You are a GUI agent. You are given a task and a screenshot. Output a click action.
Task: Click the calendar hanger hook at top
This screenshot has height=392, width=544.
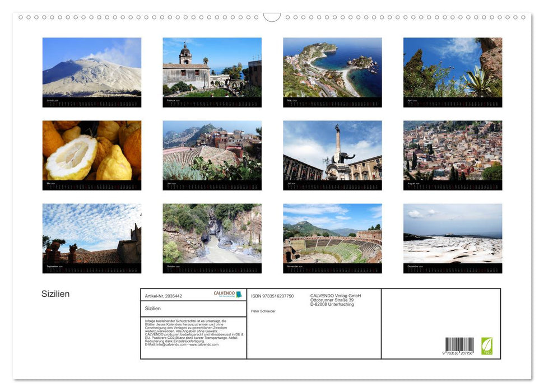pyautogui.click(x=272, y=17)
